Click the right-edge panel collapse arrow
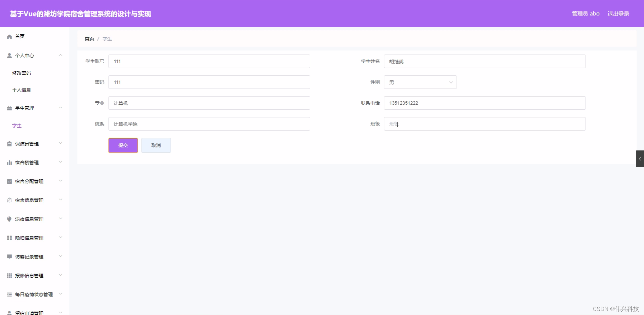Image resolution: width=644 pixels, height=315 pixels. tap(640, 158)
